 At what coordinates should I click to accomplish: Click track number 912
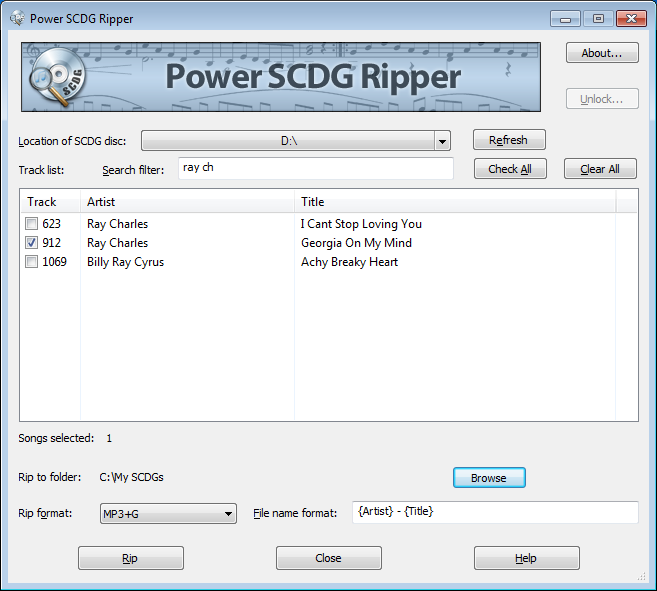(x=52, y=243)
